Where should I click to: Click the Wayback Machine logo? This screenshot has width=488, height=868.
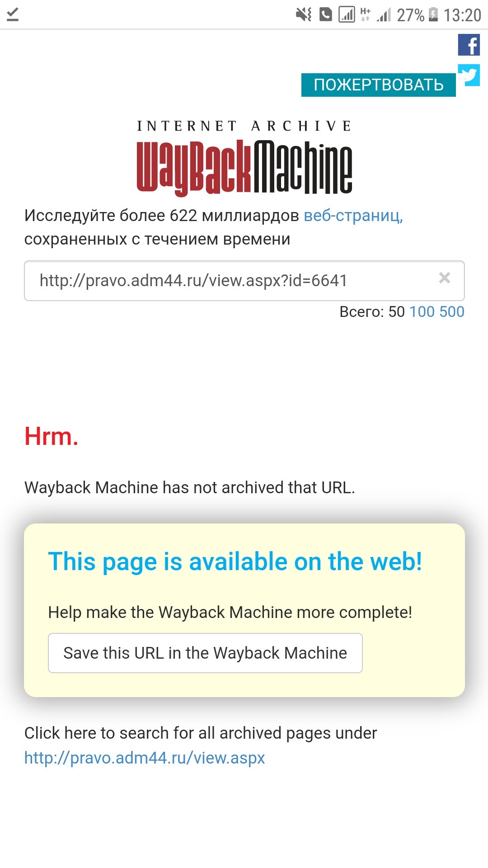coord(244,168)
